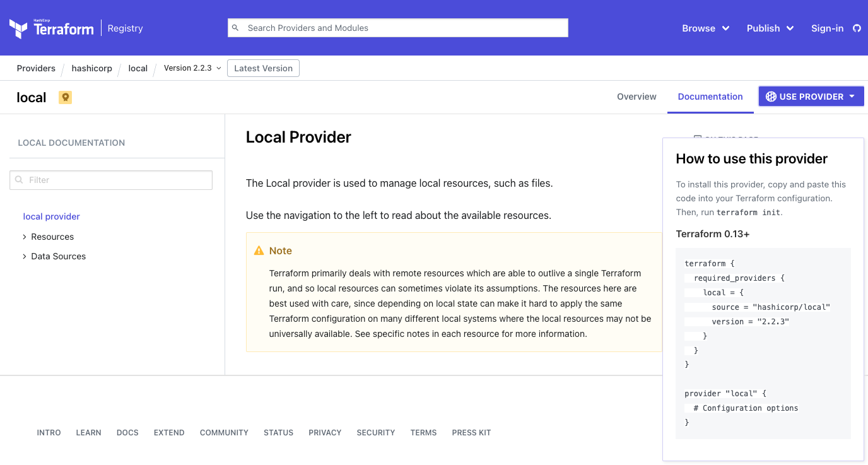Screen dimensions: 868x465
Task: Click the Registry header link
Action: tap(125, 28)
